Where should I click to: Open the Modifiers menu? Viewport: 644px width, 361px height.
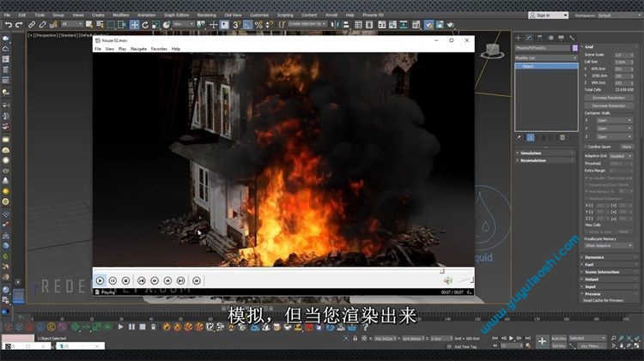pyautogui.click(x=121, y=15)
